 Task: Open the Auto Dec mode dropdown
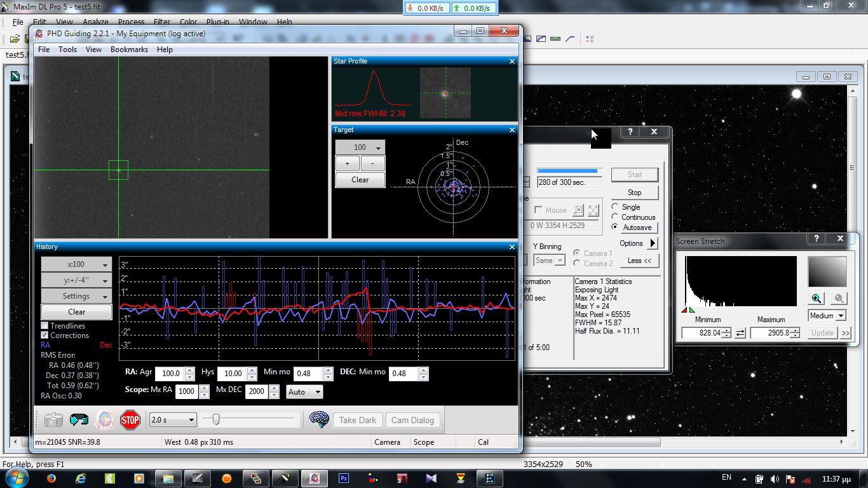coord(304,392)
